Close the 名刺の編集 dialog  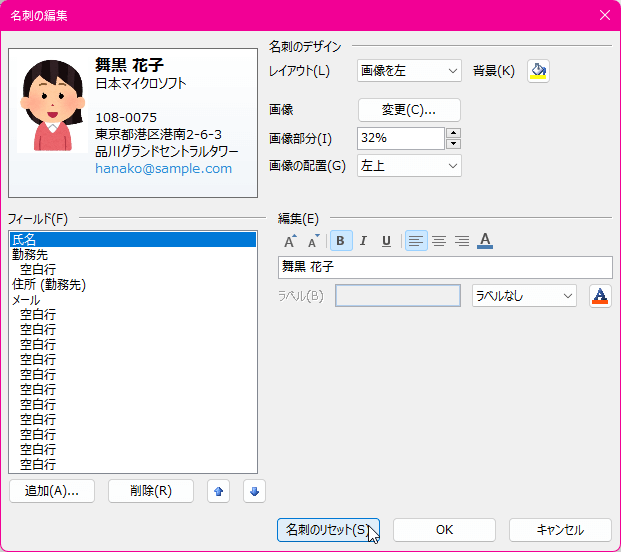(x=605, y=15)
